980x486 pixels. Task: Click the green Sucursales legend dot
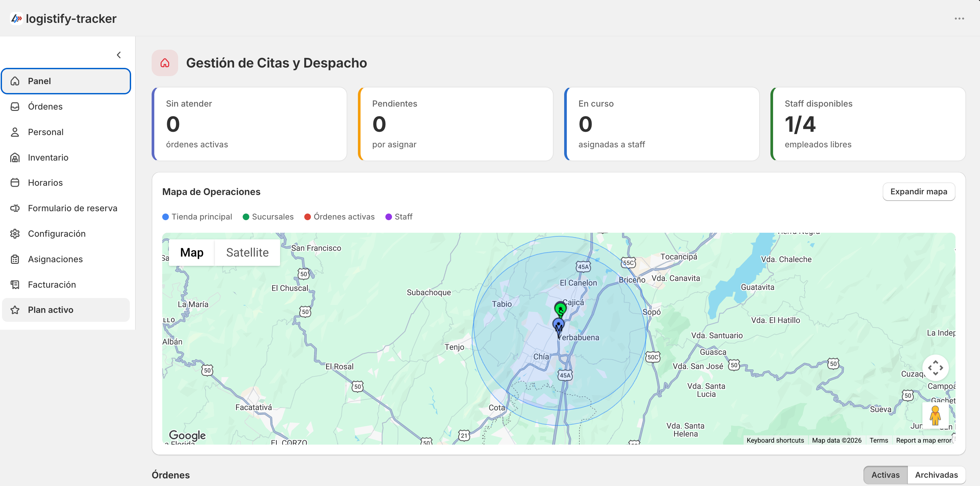tap(246, 217)
